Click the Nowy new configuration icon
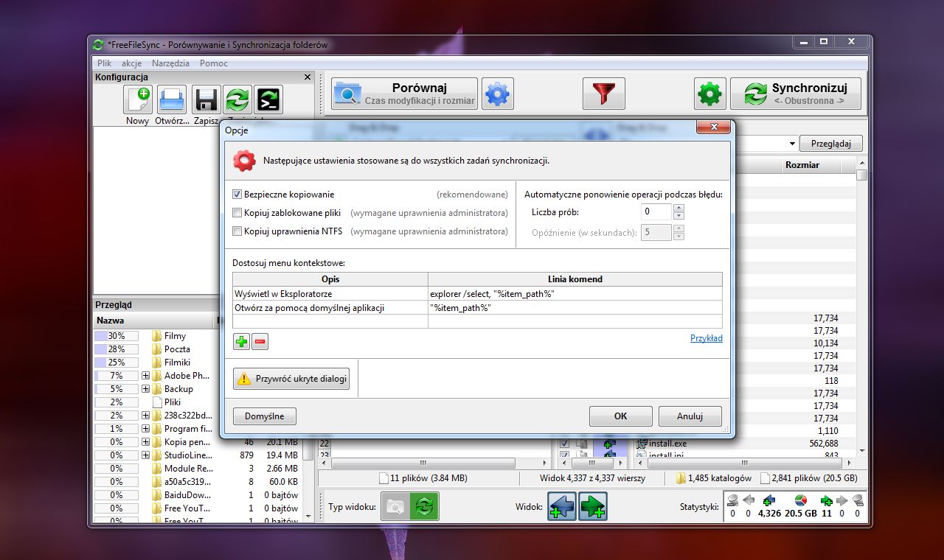Viewport: 944px width, 560px height. pos(138,99)
